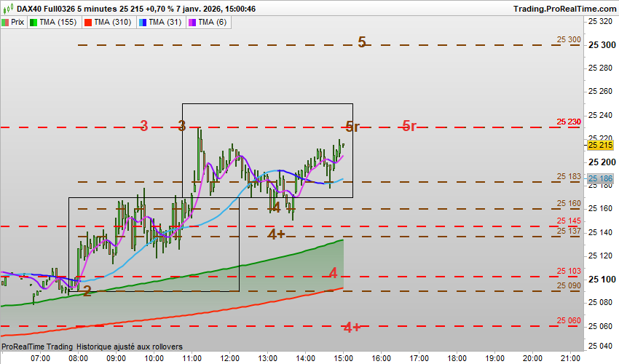Click the Historique ajusté aux rollovers note
This screenshot has width=619, height=364.
[130, 347]
